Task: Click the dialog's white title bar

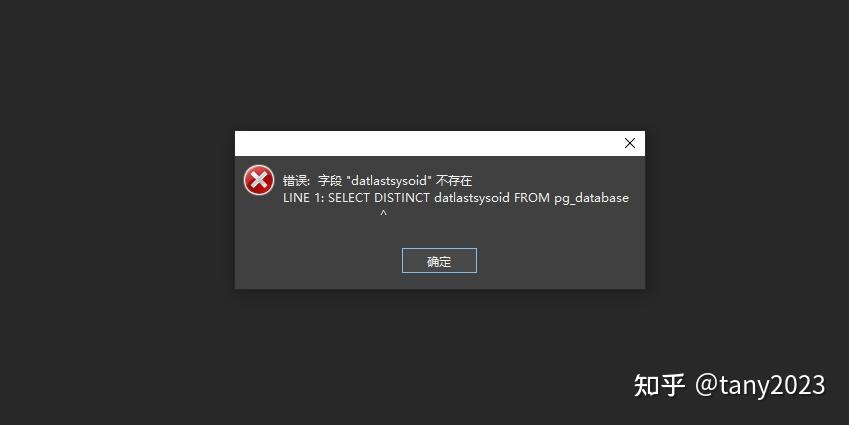Action: (x=428, y=143)
